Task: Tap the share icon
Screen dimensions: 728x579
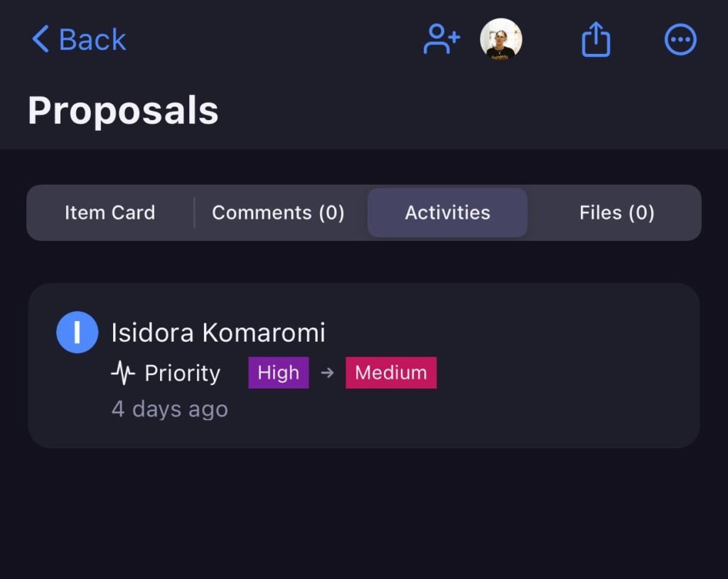Action: pyautogui.click(x=595, y=39)
